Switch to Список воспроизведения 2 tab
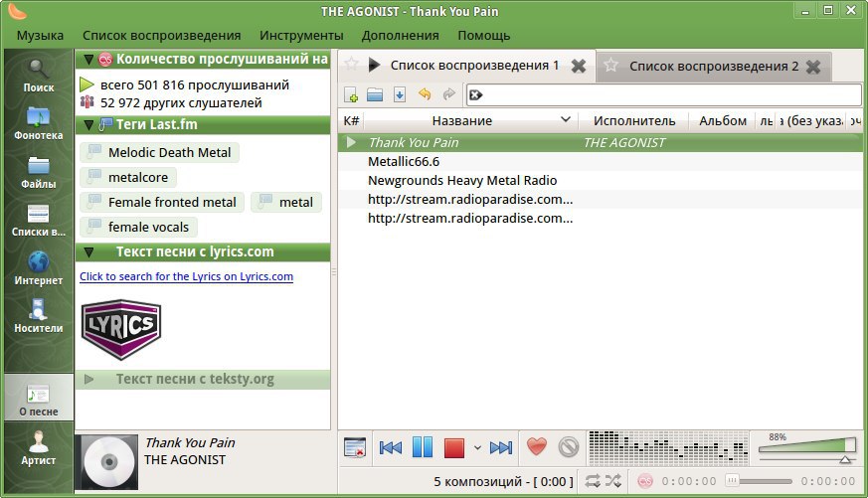Viewport: 868px width, 498px height. point(714,67)
